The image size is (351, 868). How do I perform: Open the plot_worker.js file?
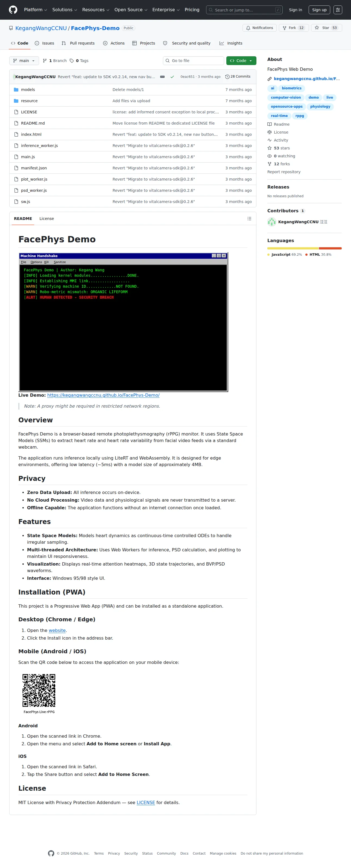pyautogui.click(x=34, y=179)
